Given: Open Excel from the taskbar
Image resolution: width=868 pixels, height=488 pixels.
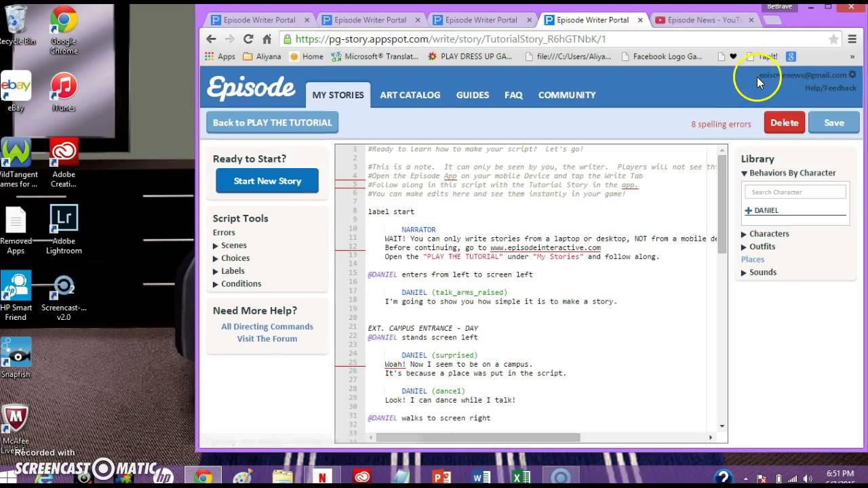Looking at the screenshot, I should (521, 476).
